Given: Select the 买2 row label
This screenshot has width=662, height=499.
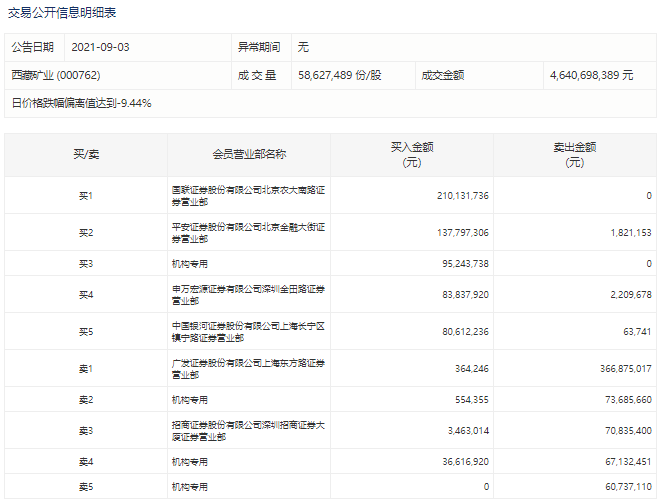Looking at the screenshot, I should coord(86,233).
